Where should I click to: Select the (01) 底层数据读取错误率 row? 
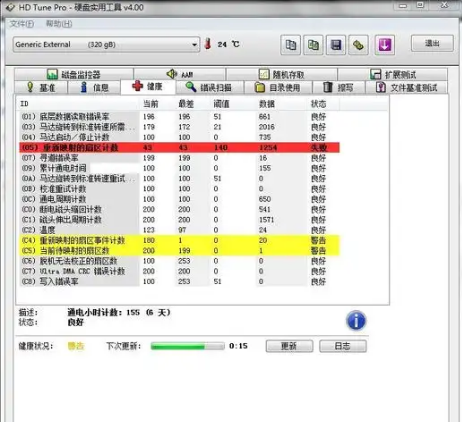click(179, 117)
